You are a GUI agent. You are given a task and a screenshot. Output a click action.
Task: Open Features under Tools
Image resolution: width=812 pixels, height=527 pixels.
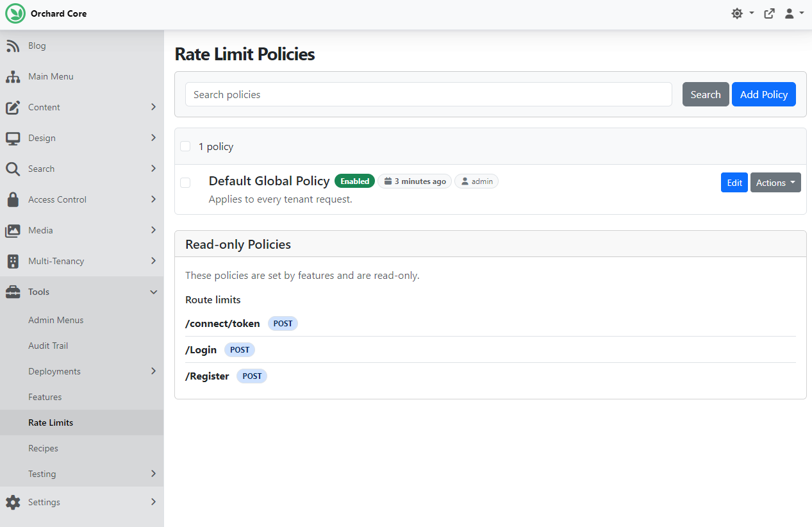[x=82, y=397]
